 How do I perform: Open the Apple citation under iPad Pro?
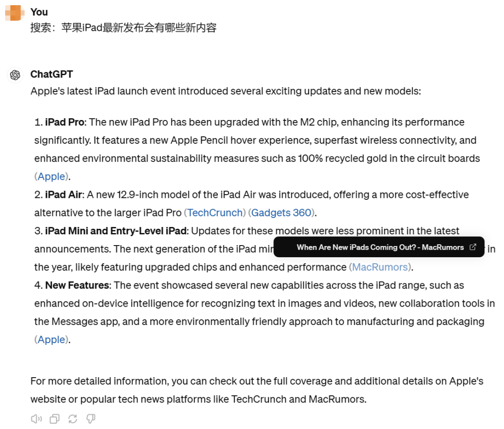51,176
